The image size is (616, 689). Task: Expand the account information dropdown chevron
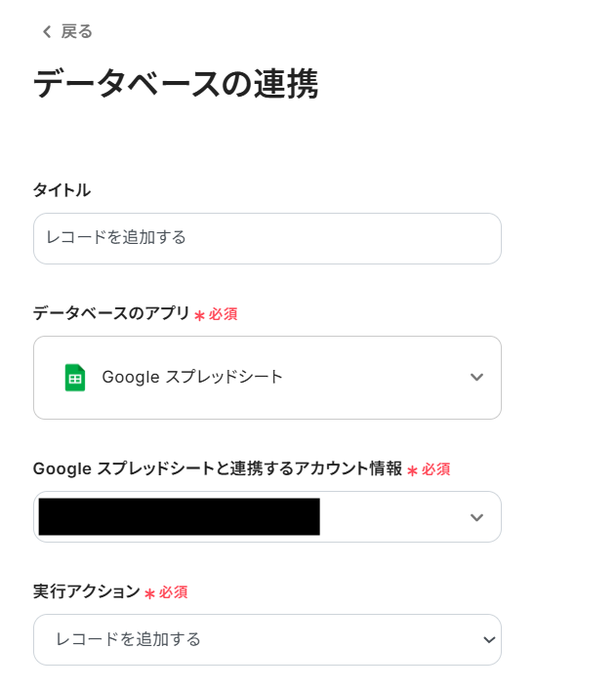476,517
